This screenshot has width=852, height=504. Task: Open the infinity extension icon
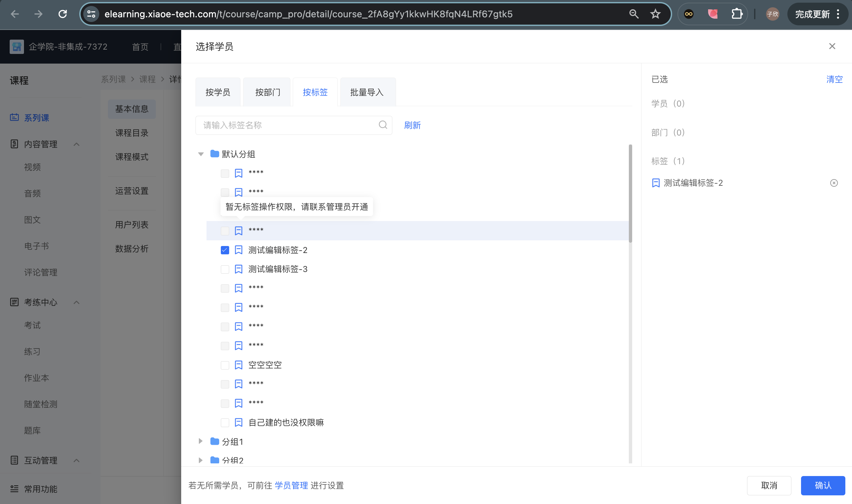688,14
